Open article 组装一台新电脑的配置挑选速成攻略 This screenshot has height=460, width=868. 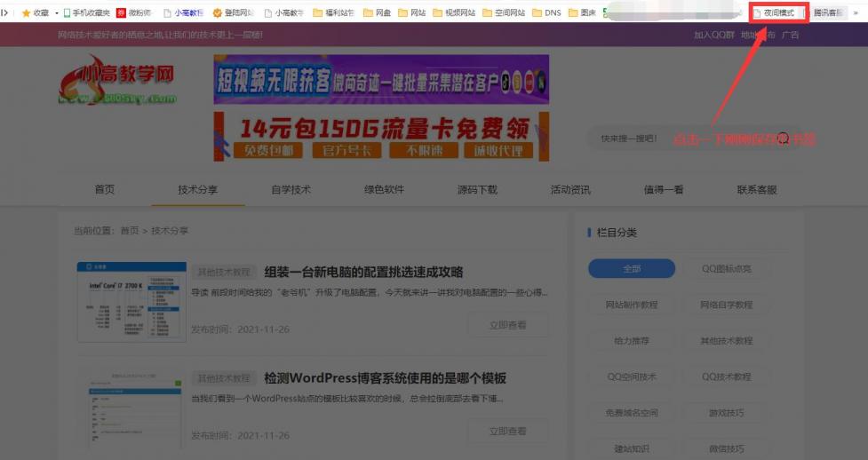pos(363,272)
